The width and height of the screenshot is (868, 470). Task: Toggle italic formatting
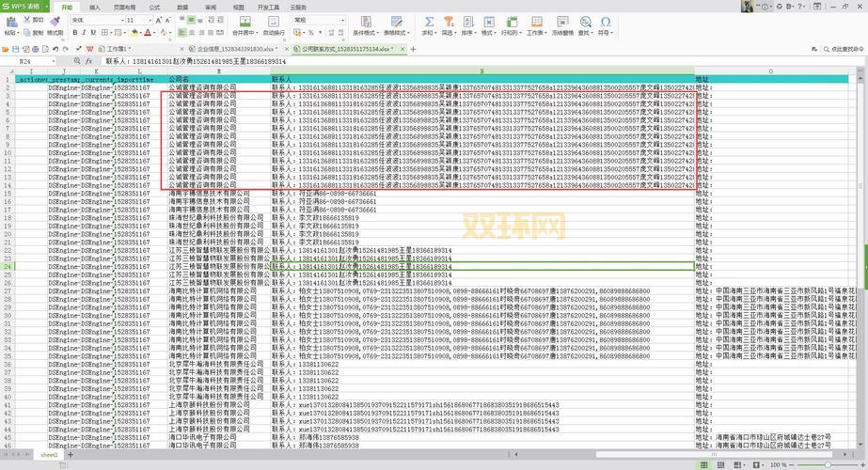tap(85, 33)
